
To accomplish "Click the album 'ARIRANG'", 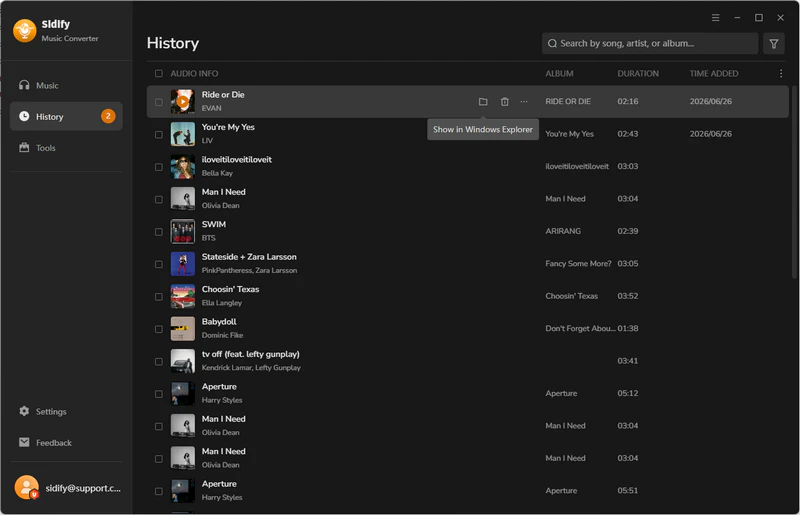I will (x=563, y=231).
